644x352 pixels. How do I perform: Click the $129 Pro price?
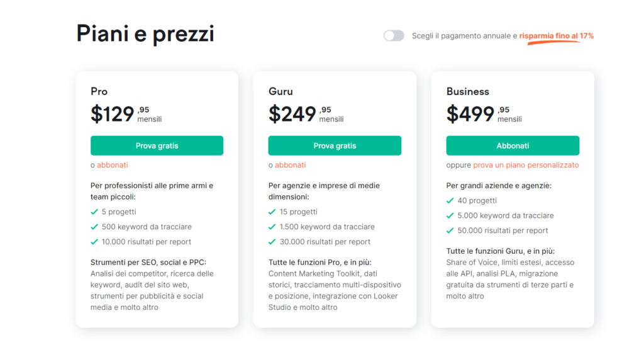point(113,114)
